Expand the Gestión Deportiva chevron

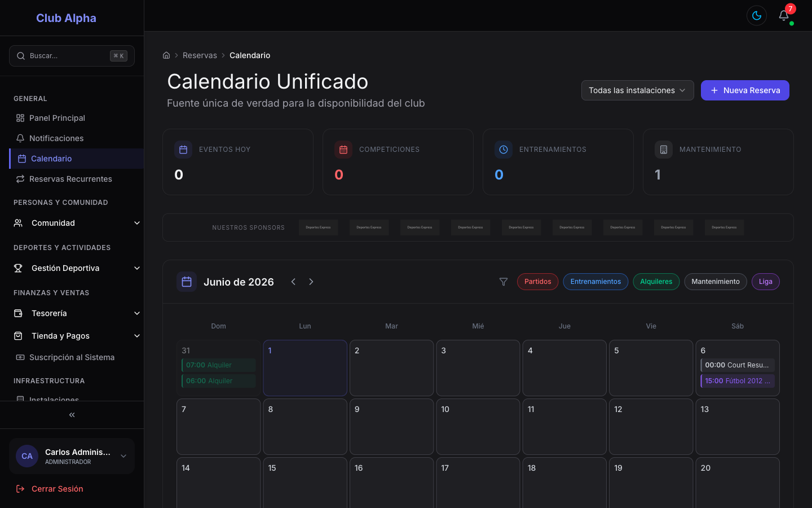(137, 268)
